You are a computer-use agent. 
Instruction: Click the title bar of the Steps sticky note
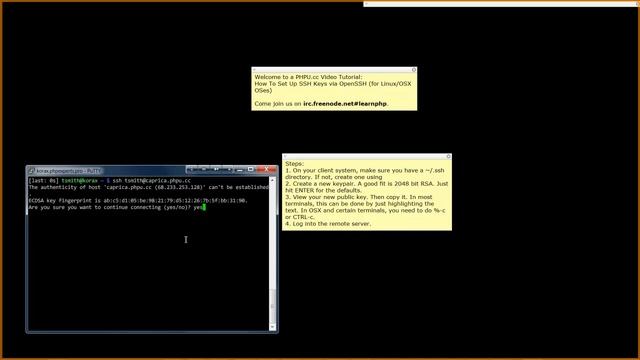tap(367, 156)
